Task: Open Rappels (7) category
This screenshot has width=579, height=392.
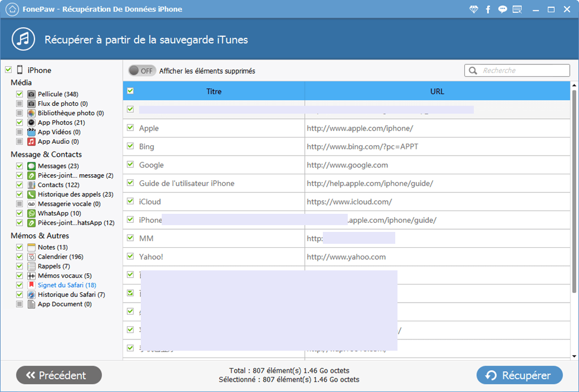Action: pos(54,266)
